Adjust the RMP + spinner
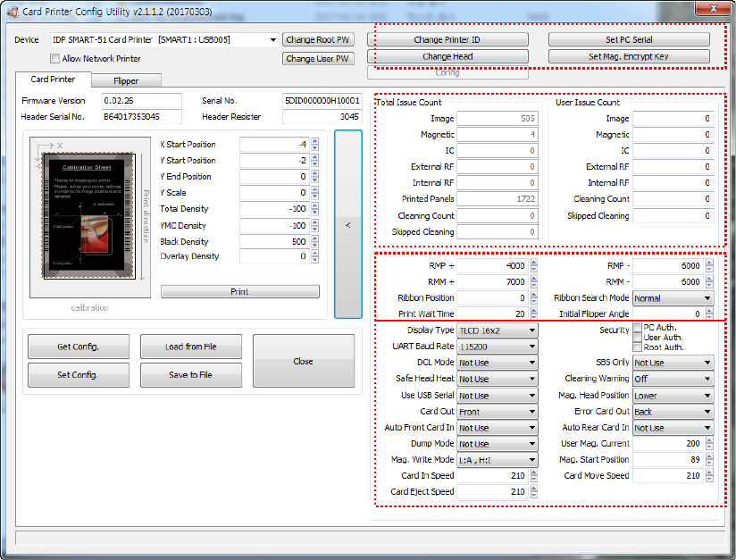736x560 pixels. pos(534,265)
